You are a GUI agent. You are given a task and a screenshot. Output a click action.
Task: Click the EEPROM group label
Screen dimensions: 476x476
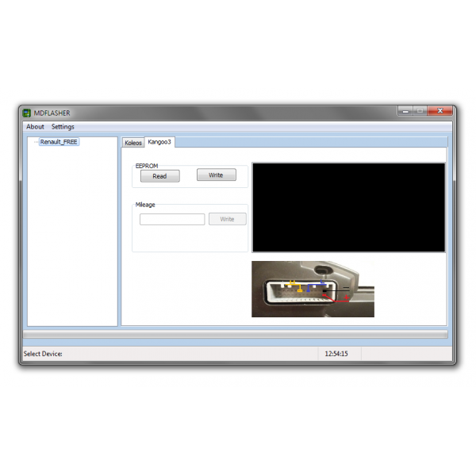coord(147,166)
